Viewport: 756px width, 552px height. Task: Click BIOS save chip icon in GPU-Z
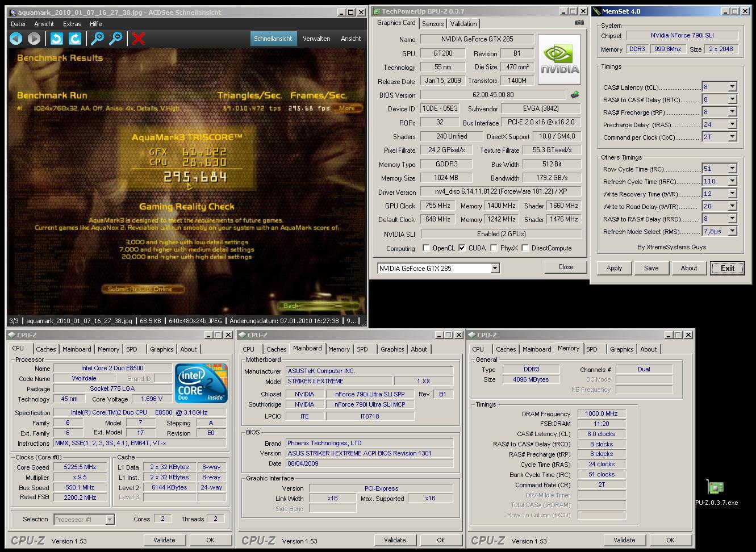coord(575,95)
